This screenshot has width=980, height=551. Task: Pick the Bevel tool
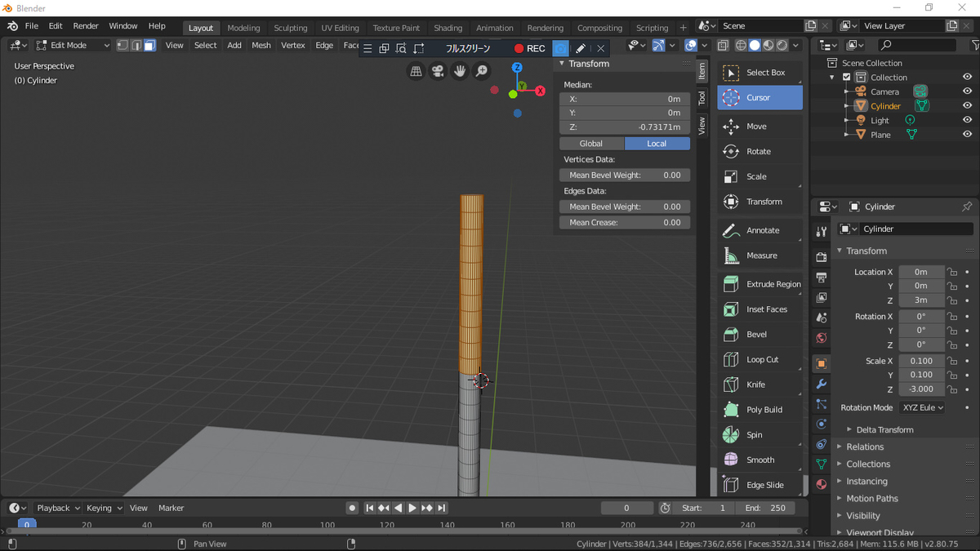759,335
